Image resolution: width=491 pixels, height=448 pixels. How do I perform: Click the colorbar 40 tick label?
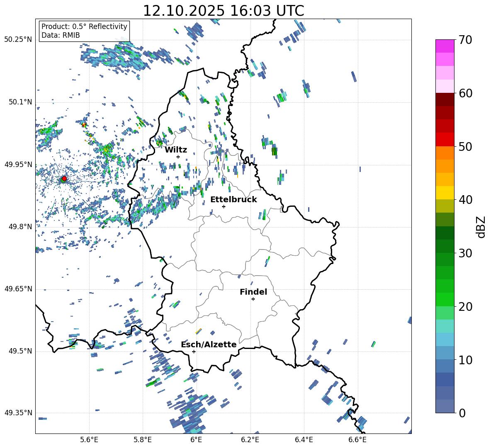tap(465, 200)
